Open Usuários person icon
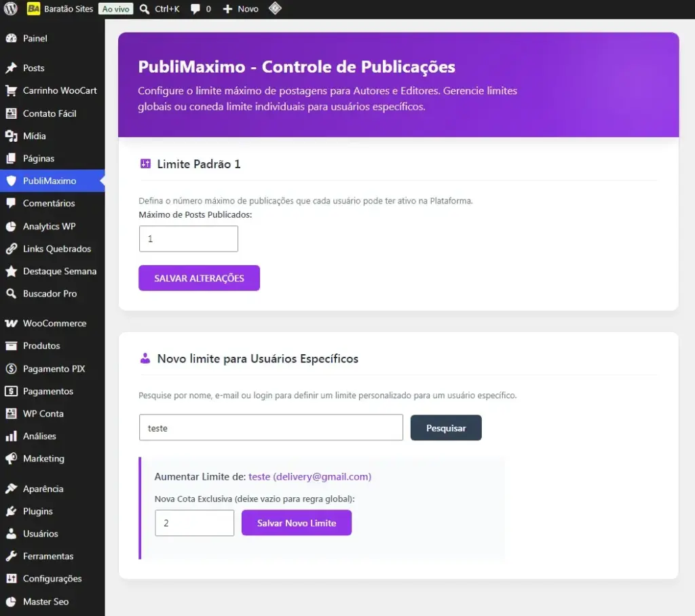Viewport: 695px width, 616px height. pos(11,533)
